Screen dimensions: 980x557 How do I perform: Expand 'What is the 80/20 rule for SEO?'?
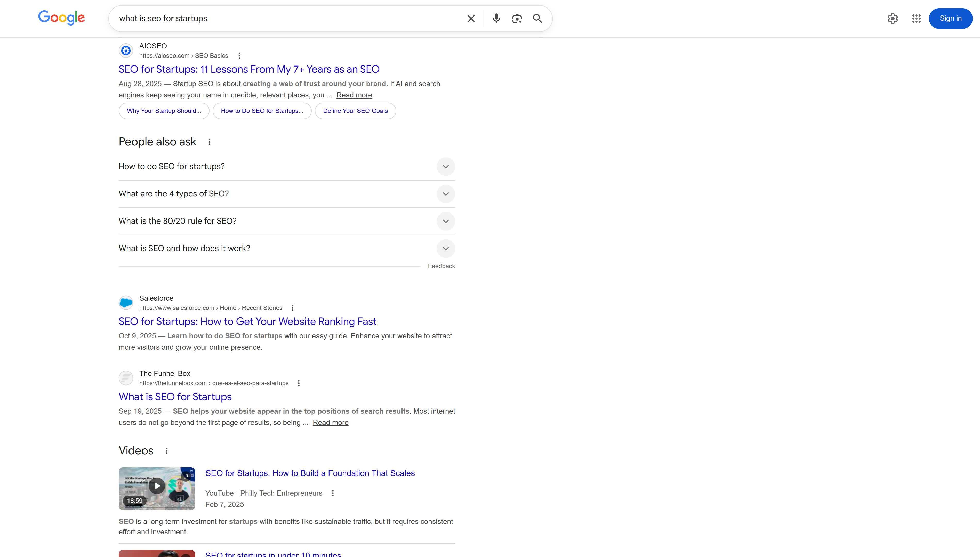445,221
